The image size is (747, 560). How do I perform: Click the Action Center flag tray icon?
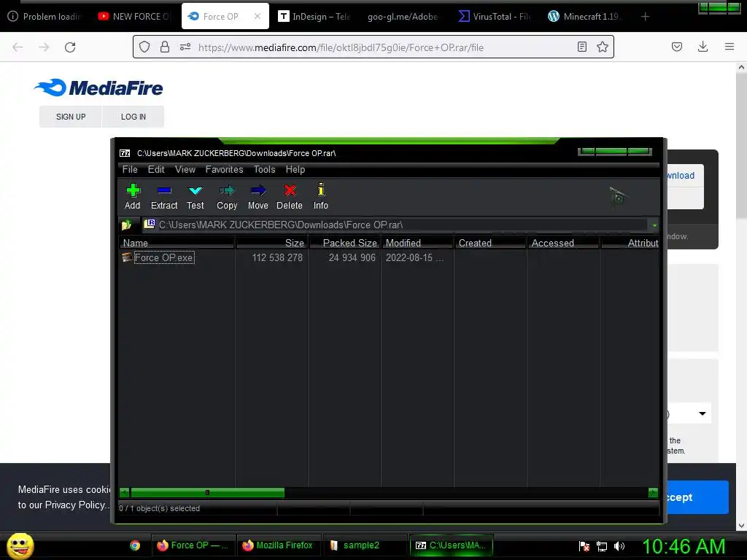point(584,546)
